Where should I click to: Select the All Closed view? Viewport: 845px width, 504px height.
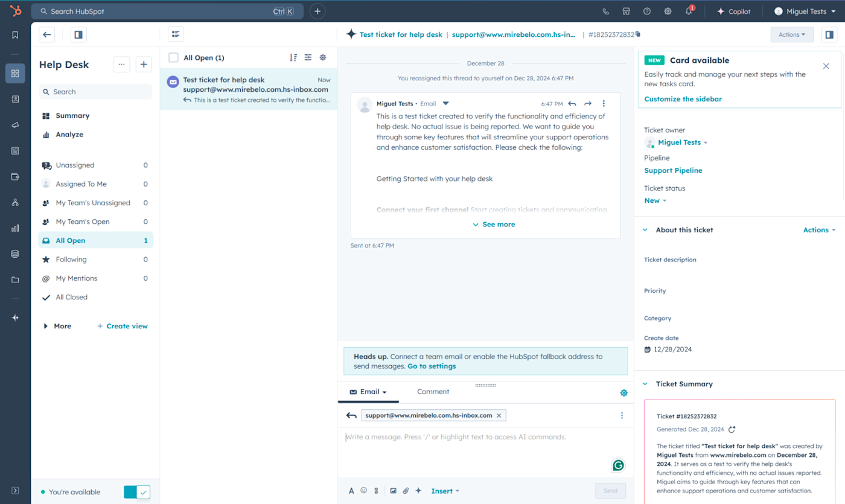point(95,297)
